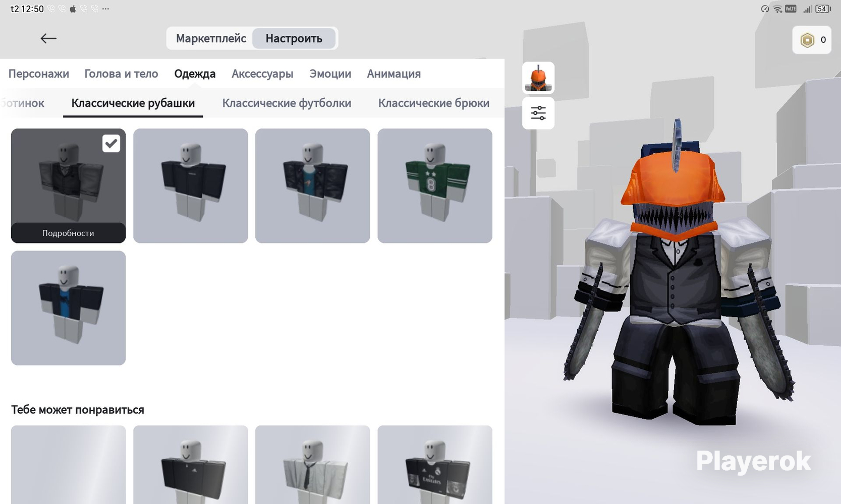Switch to Классические футболки subcategory
This screenshot has width=841, height=504.
click(287, 103)
